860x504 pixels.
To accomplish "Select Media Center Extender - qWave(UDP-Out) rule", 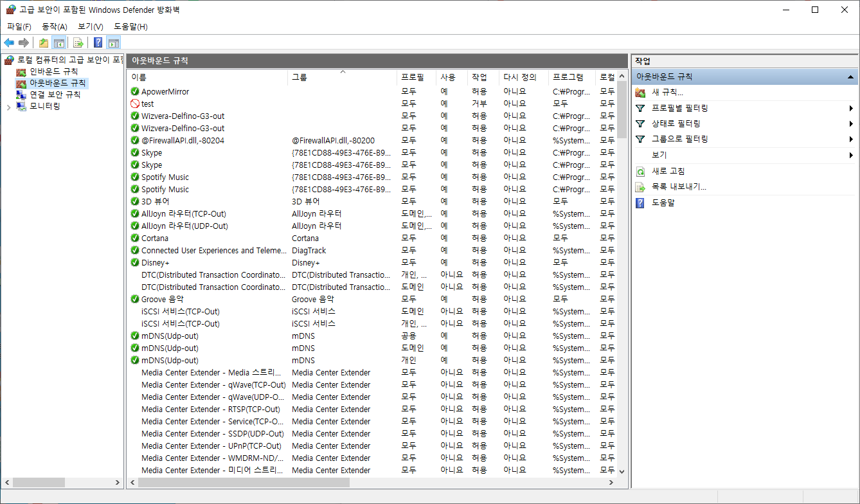I will 213,397.
